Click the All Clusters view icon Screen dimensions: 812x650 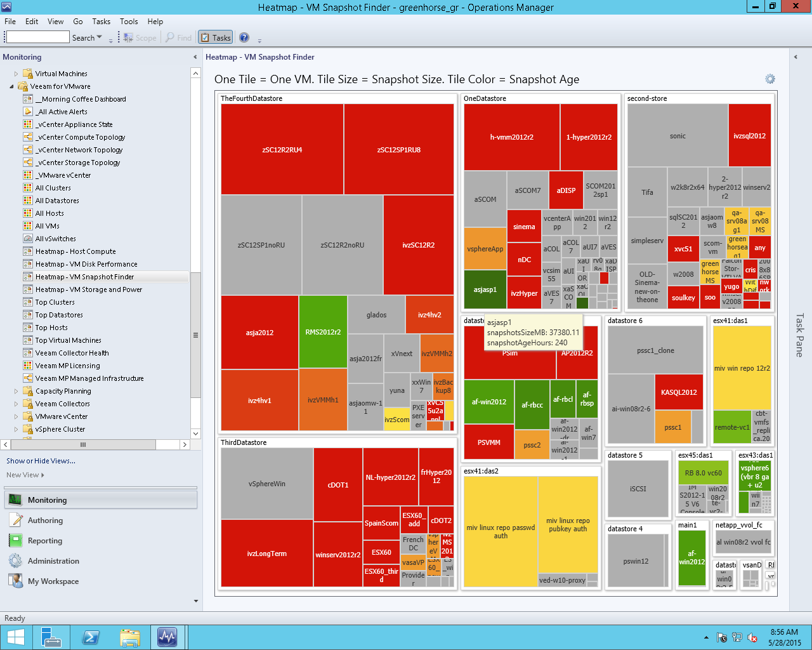click(x=28, y=188)
